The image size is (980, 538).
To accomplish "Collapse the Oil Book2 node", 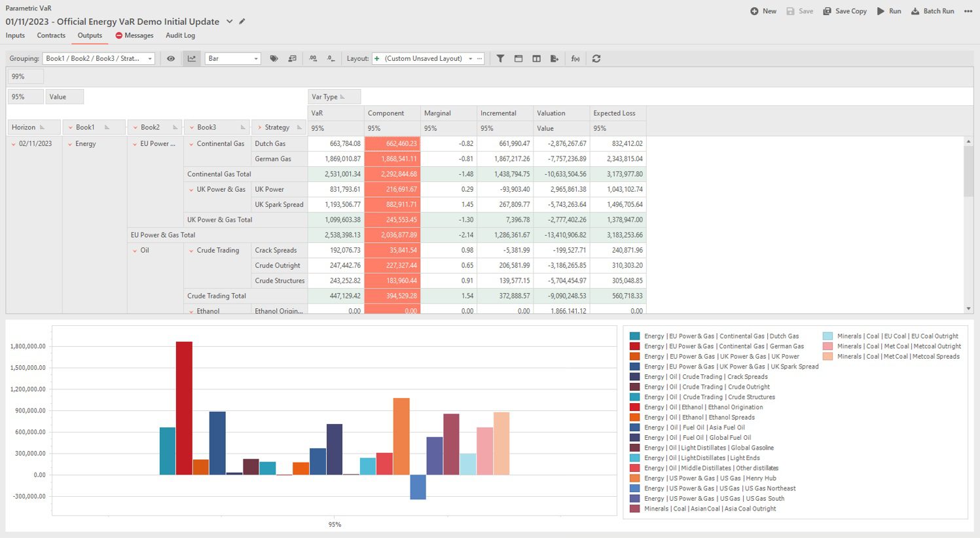I will tap(135, 251).
